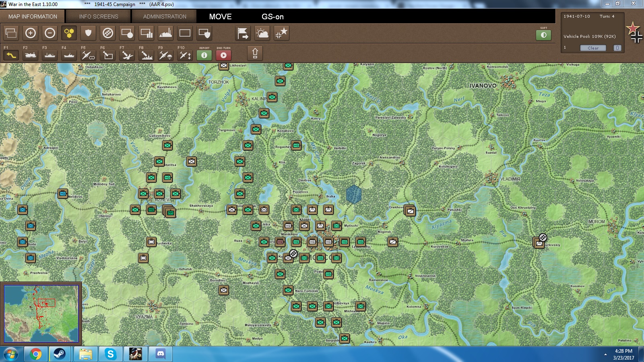Select F4 amphibious ship icon

click(x=69, y=55)
